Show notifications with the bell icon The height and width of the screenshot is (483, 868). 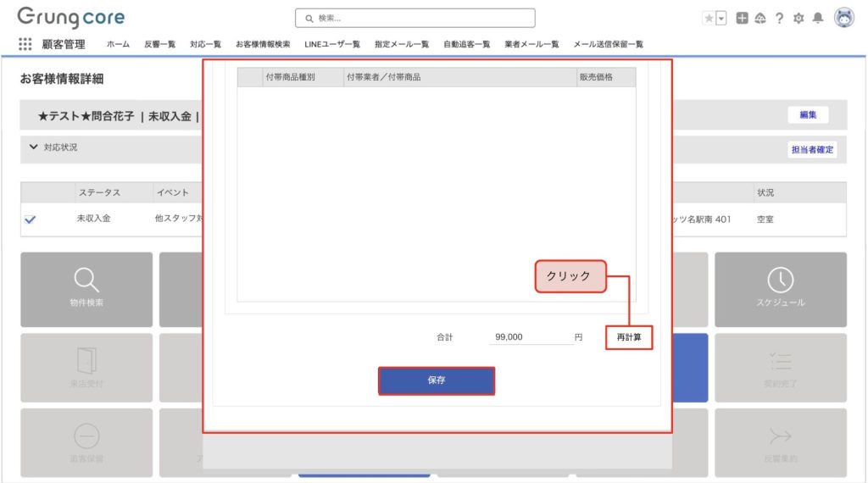(817, 18)
